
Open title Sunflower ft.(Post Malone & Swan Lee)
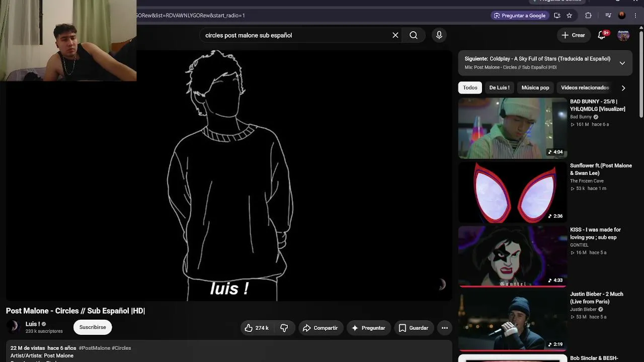tap(601, 169)
